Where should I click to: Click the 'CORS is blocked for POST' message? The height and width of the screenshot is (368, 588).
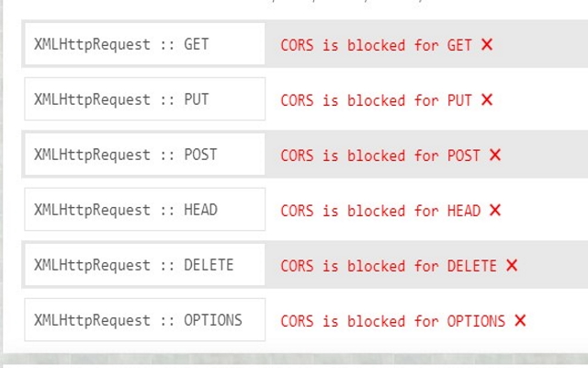click(380, 155)
